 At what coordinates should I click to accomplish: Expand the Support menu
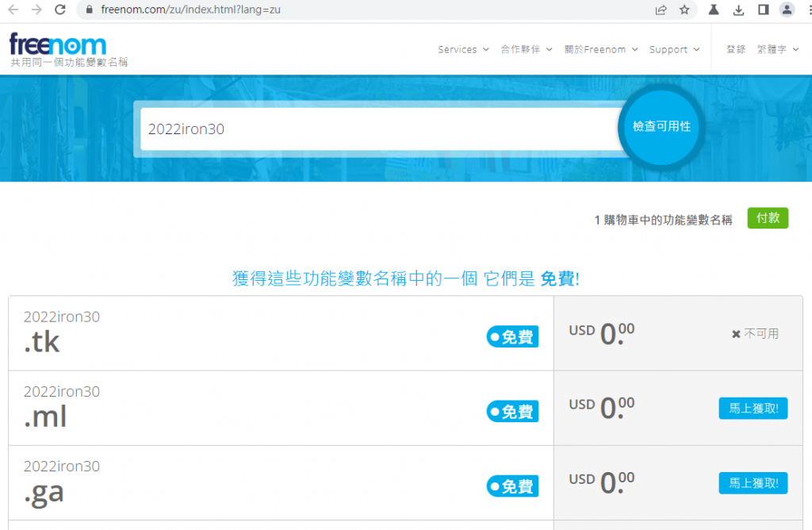(674, 49)
